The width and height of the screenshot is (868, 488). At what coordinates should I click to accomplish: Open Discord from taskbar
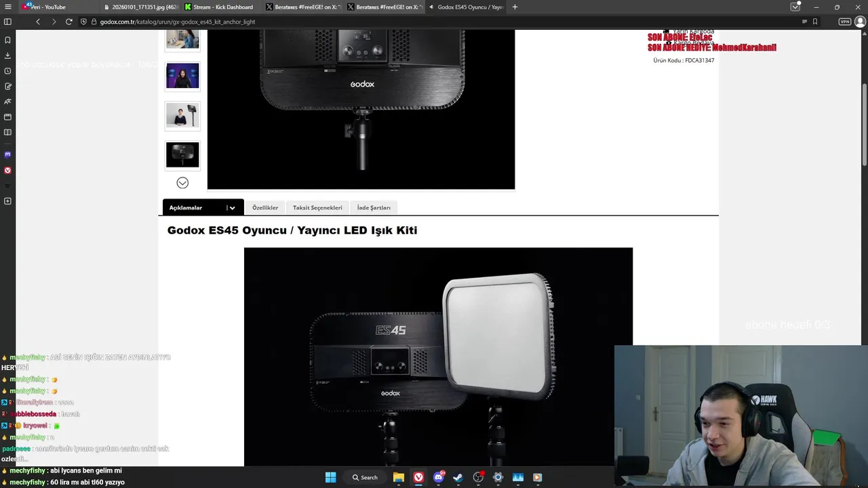(x=439, y=477)
